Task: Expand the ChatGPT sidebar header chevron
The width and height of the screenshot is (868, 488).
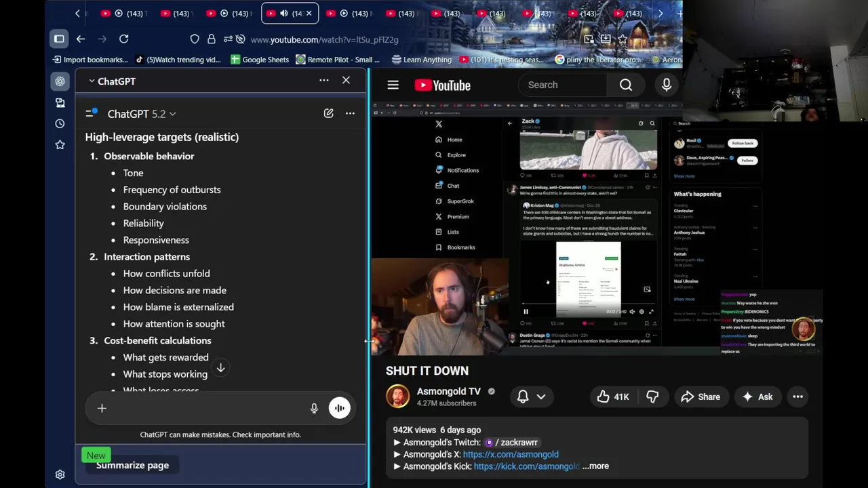Action: pyautogui.click(x=92, y=81)
